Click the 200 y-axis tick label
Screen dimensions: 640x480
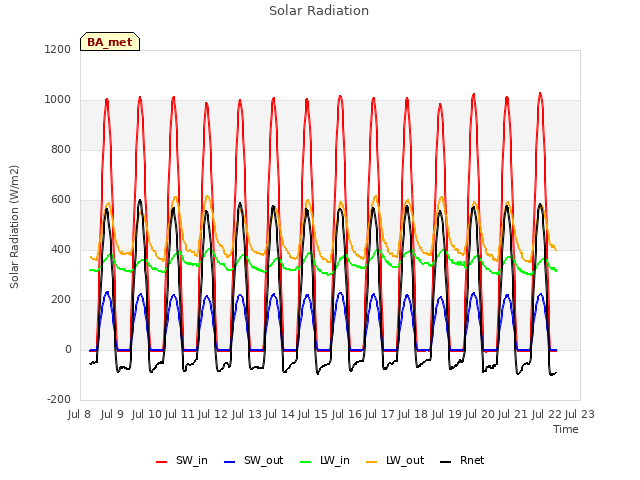(x=61, y=300)
